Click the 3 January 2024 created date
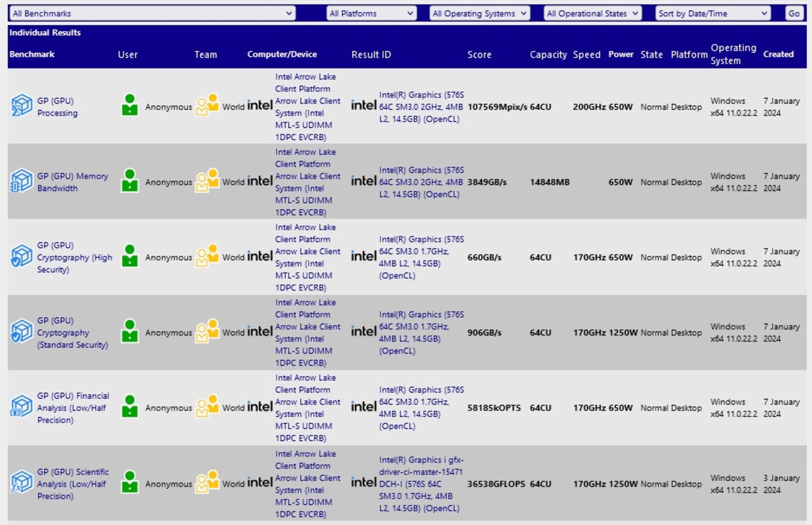The width and height of the screenshot is (812, 525). tap(782, 484)
